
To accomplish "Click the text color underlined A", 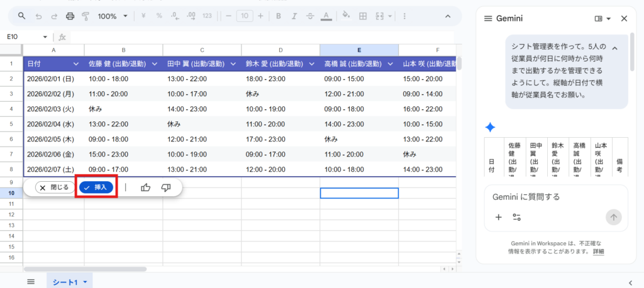I will (325, 16).
